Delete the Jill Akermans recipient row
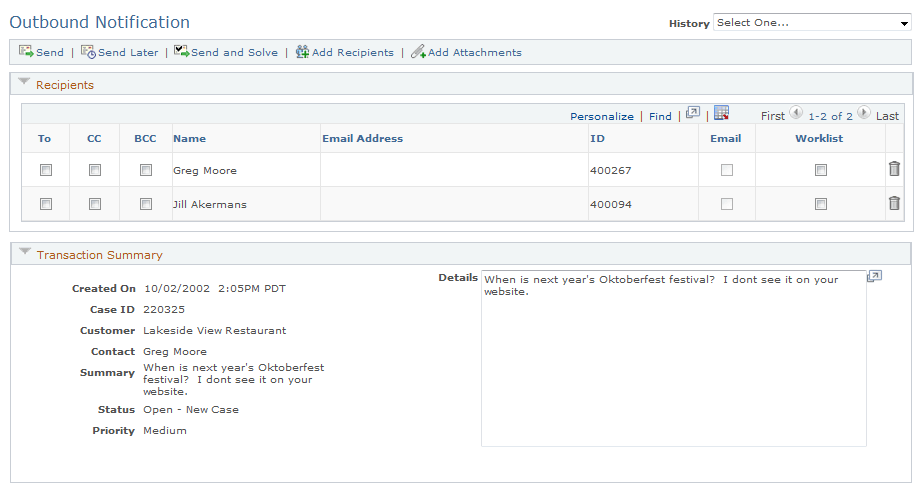This screenshot has height=488, width=921. click(x=894, y=203)
